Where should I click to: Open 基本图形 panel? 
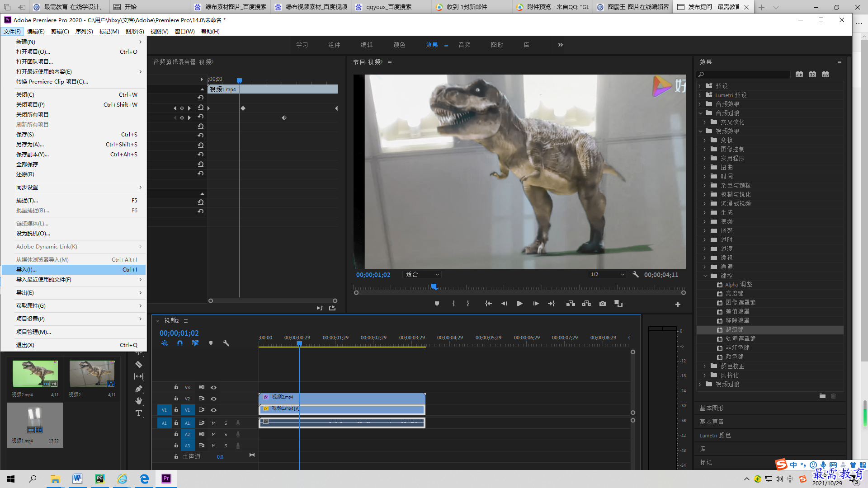(x=712, y=408)
